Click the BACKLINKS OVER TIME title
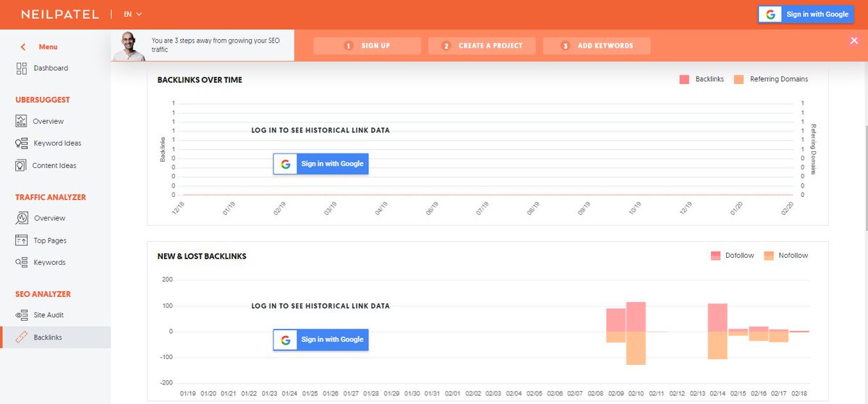This screenshot has height=404, width=868. point(200,80)
